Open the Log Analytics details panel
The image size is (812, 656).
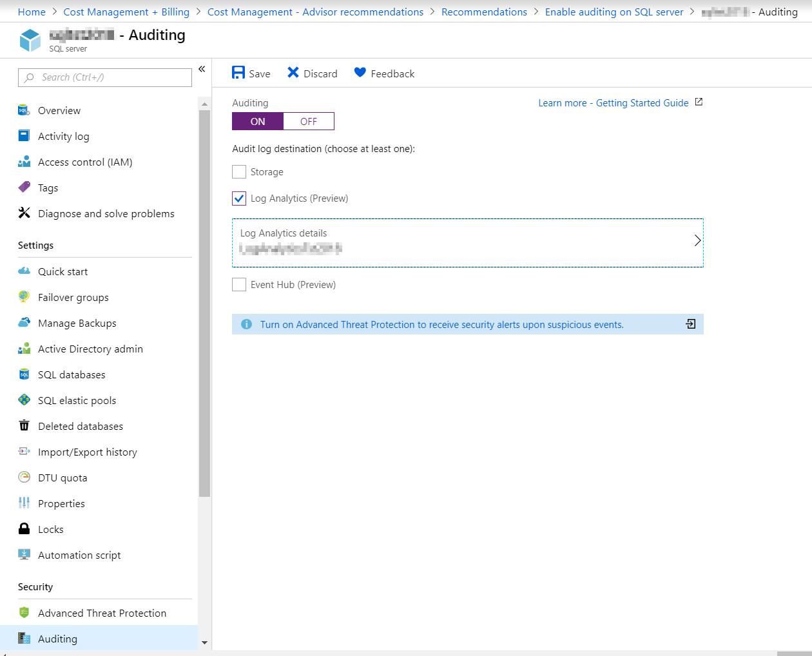click(x=468, y=242)
